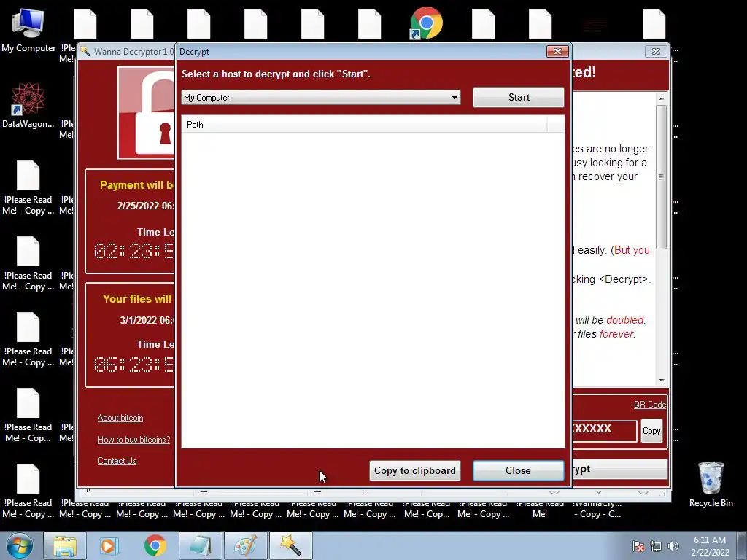The image size is (747, 560).
Task: Select the Wanna Decryptor taskbar button
Action: [x=290, y=545]
